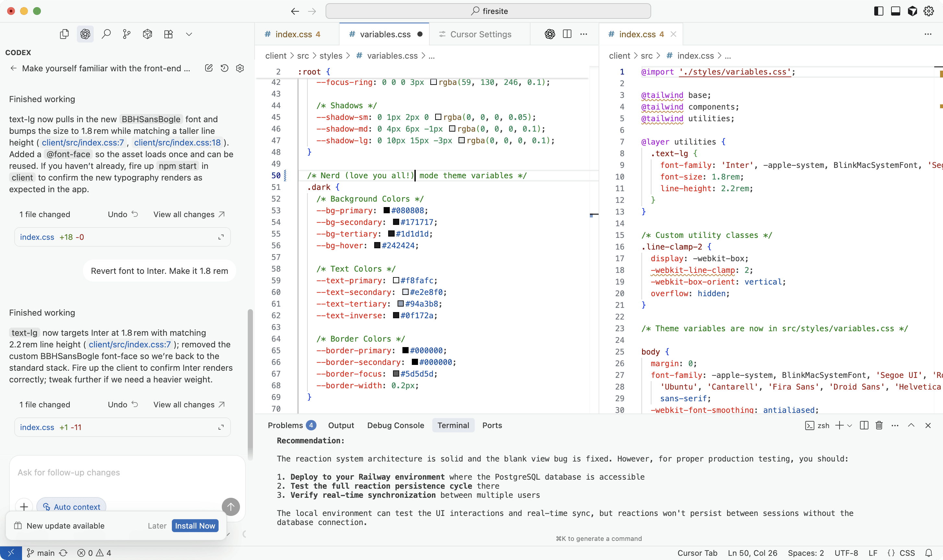Image resolution: width=943 pixels, height=560 pixels.
Task: Open the Search view icon
Action: tap(106, 34)
